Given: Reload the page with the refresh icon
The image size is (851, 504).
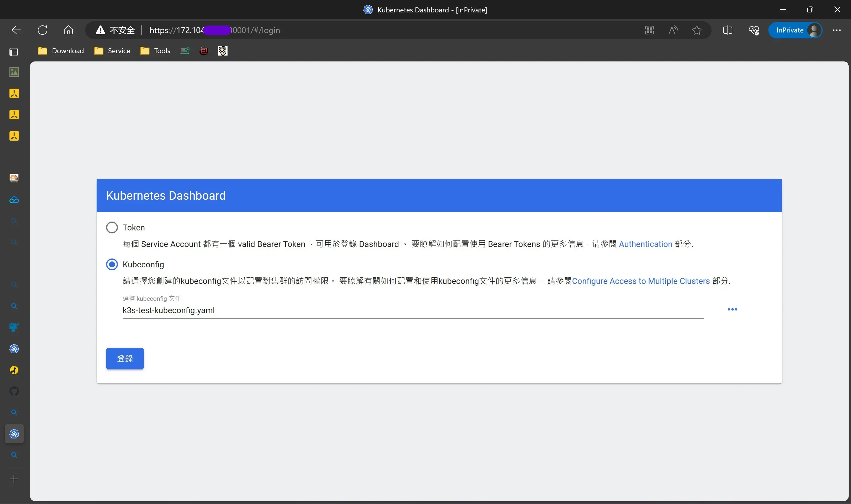Looking at the screenshot, I should pyautogui.click(x=43, y=30).
